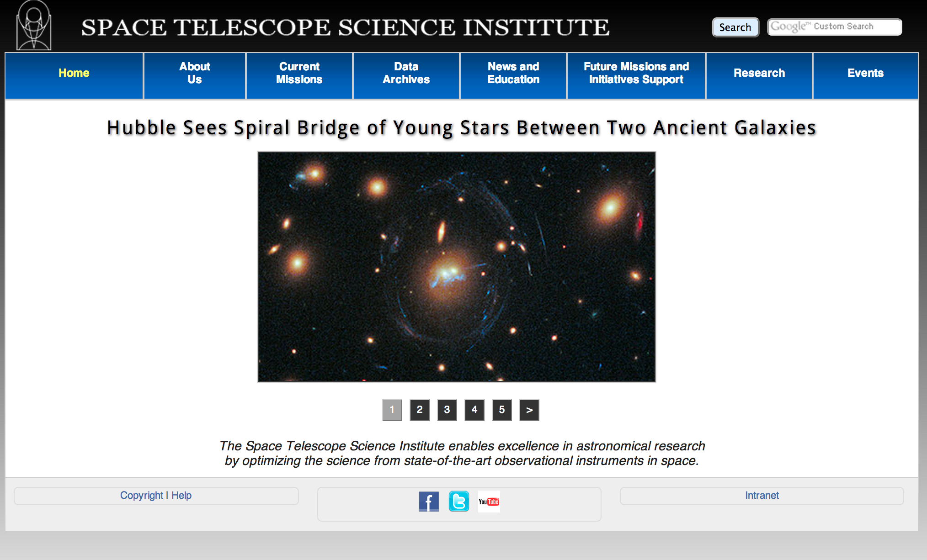
Task: Click page 4 navigation button
Action: [x=474, y=410]
